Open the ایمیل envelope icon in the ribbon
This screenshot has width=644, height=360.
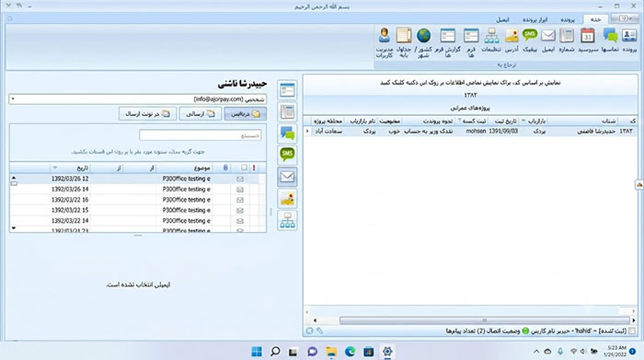tap(548, 36)
